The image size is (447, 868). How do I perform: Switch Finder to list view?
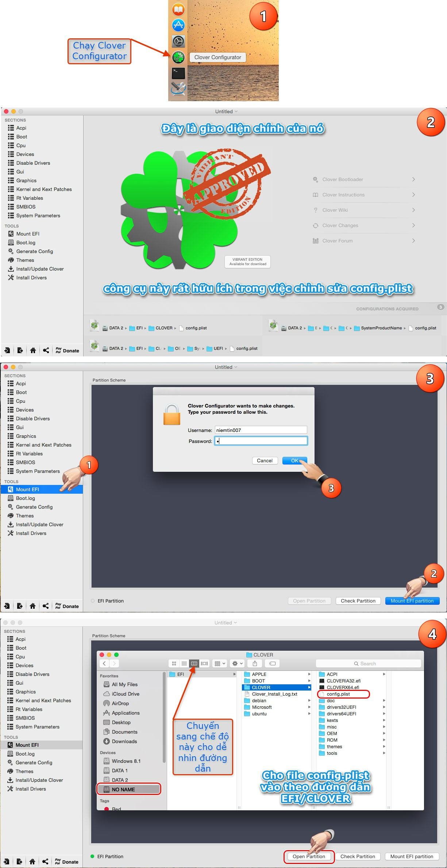(x=184, y=664)
